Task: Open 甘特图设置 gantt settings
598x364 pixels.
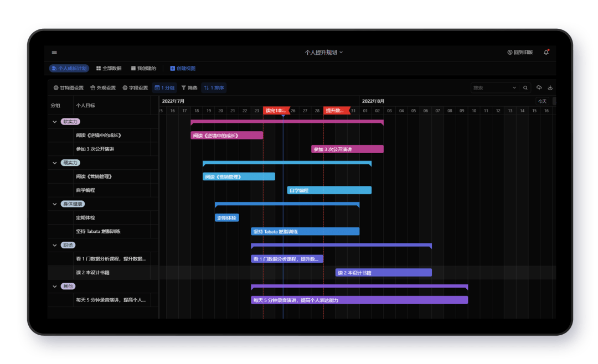Action: point(69,87)
